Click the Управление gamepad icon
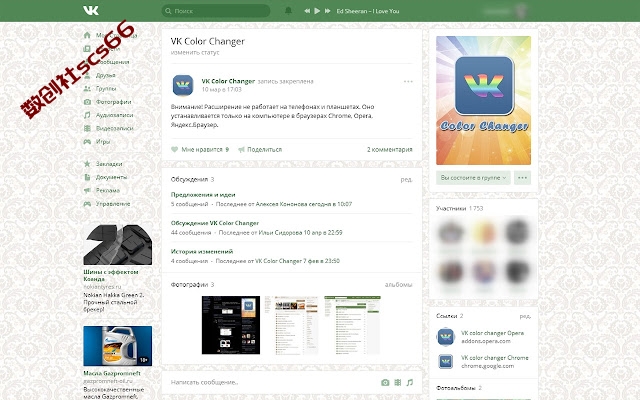 (87, 203)
